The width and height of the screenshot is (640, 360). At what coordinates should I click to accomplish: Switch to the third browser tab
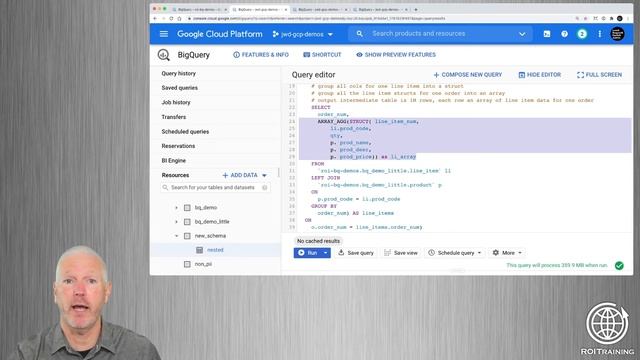pyautogui.click(x=320, y=9)
